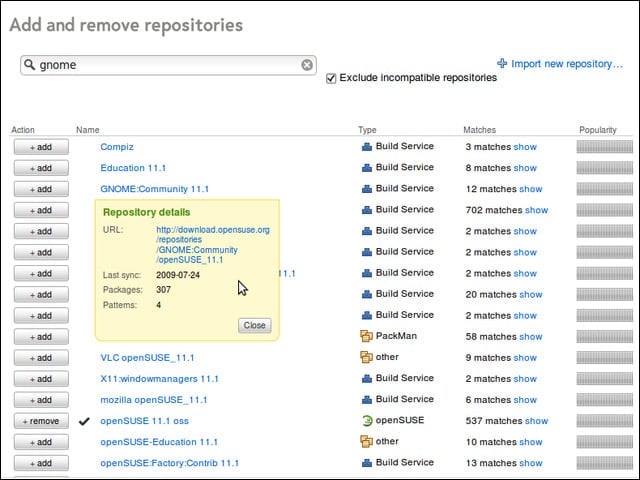This screenshot has height=480, width=640.
Task: Add the mozilla openSUSE_11.1 repository
Action: pyautogui.click(x=41, y=400)
